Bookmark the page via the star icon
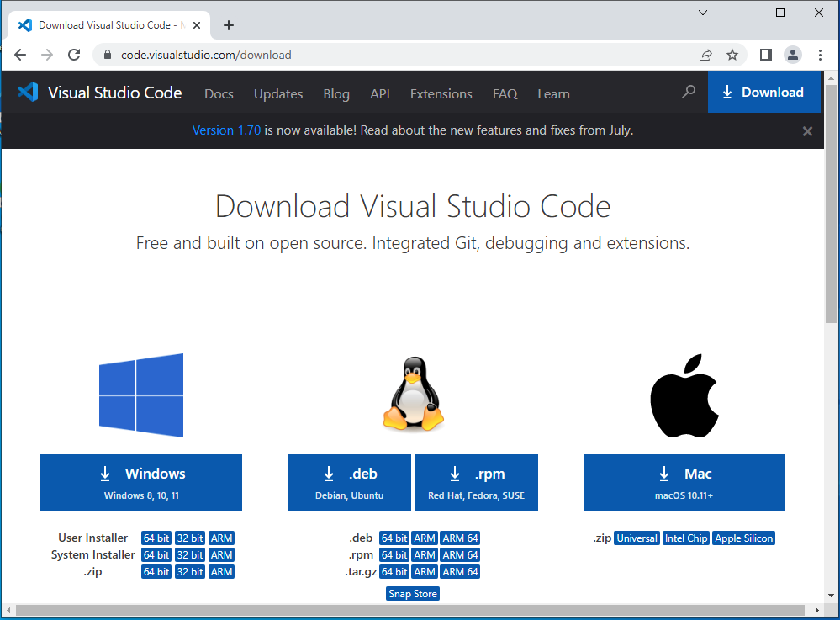Image resolution: width=840 pixels, height=620 pixels. click(x=732, y=54)
